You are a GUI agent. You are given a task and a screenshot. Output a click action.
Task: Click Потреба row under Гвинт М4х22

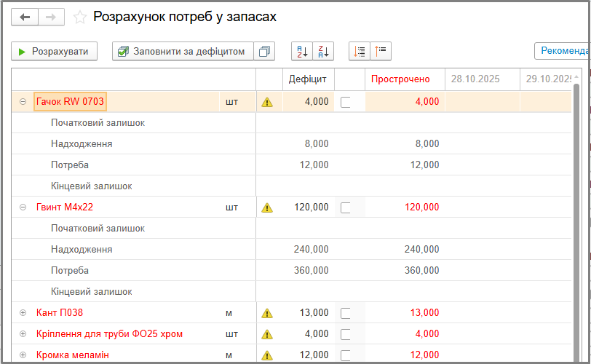(x=70, y=271)
